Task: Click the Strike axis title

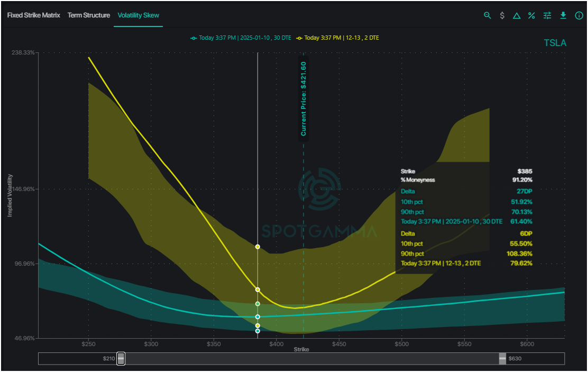Action: [x=301, y=349]
